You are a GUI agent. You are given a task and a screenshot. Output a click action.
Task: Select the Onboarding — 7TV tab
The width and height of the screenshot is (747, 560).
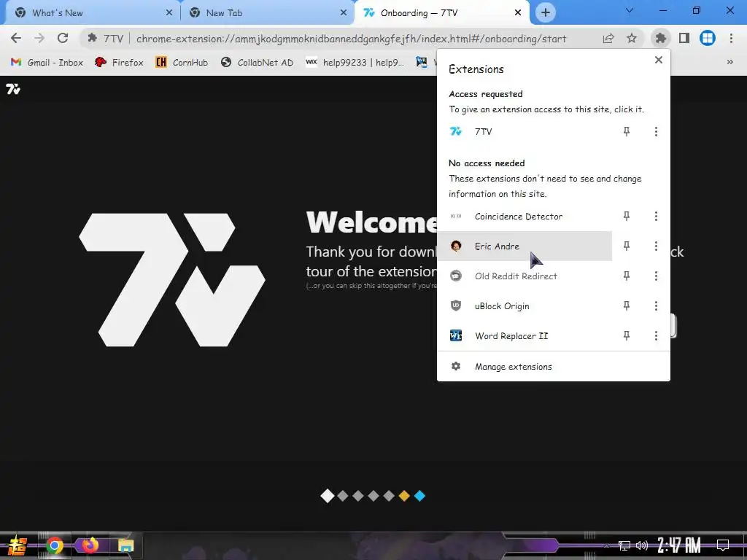(441, 13)
